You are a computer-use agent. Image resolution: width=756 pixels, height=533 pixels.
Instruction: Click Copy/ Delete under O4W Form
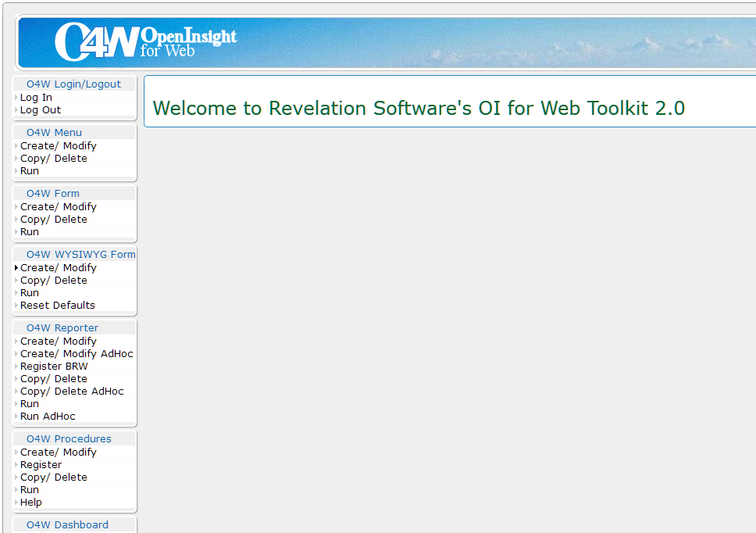tap(54, 219)
